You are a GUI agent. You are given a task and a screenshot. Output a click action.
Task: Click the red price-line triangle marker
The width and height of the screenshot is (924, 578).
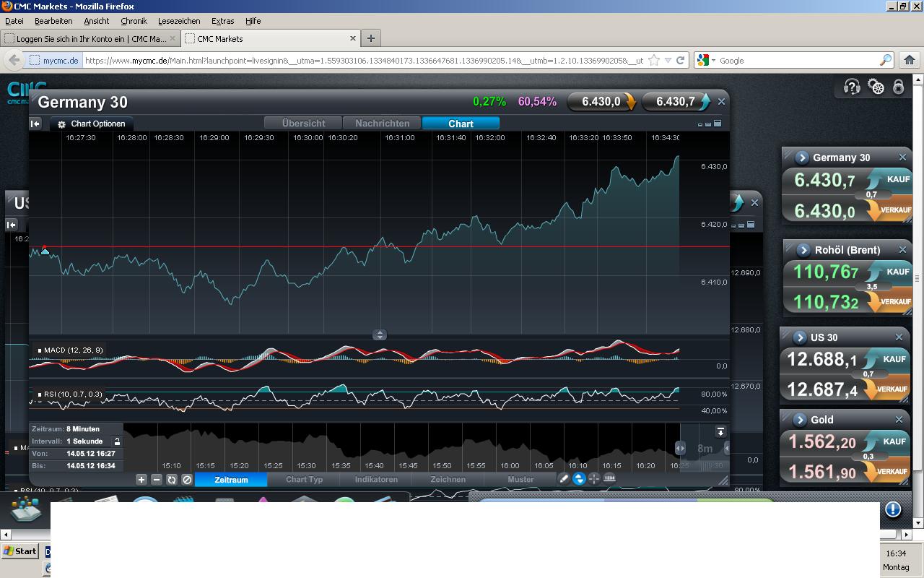pyautogui.click(x=45, y=250)
